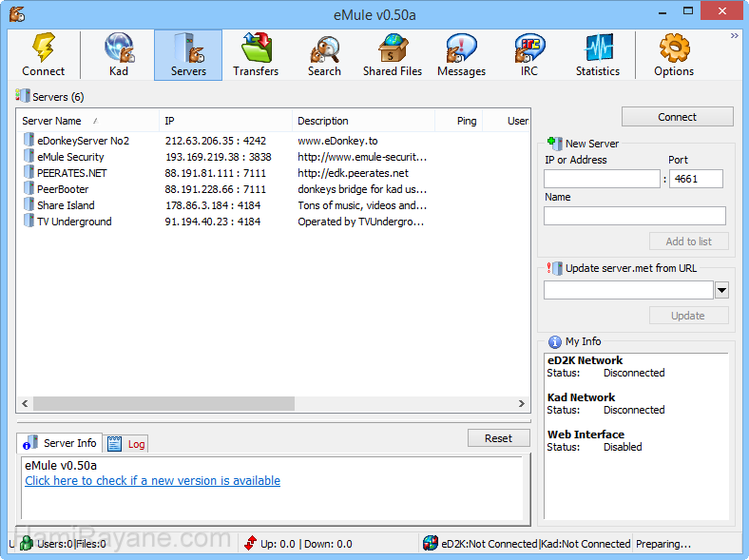Select the PEERATES.NET server name
Viewport: 749px width, 560px height.
coord(72,173)
